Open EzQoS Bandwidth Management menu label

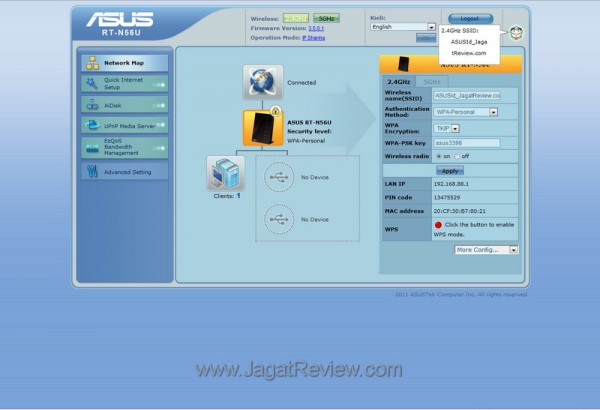point(121,147)
